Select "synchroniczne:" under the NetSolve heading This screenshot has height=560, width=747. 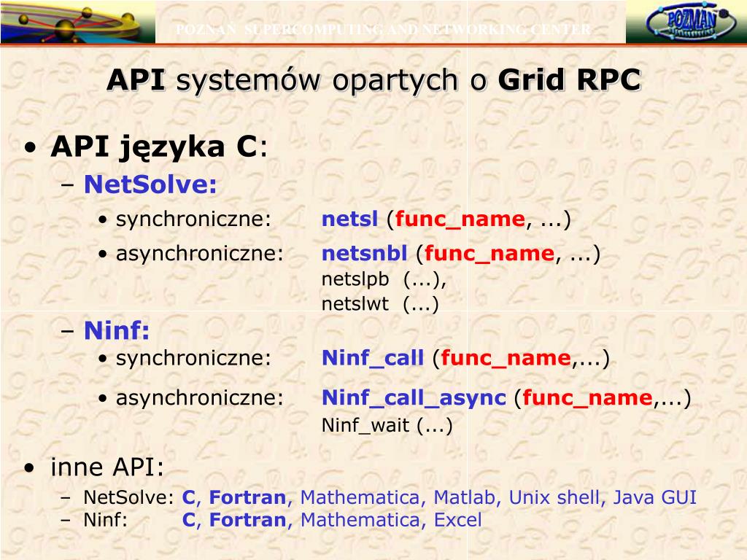pos(193,219)
